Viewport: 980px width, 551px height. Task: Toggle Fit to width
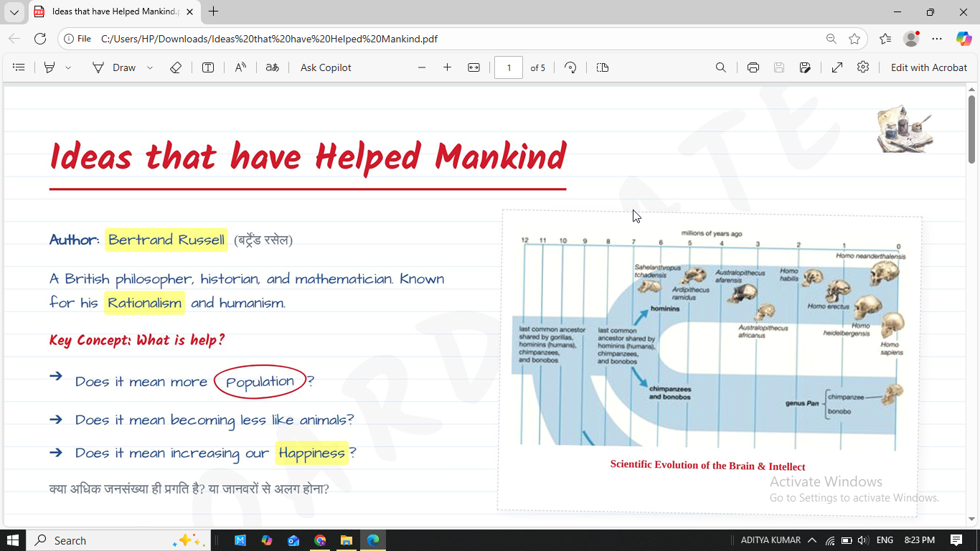coord(473,67)
